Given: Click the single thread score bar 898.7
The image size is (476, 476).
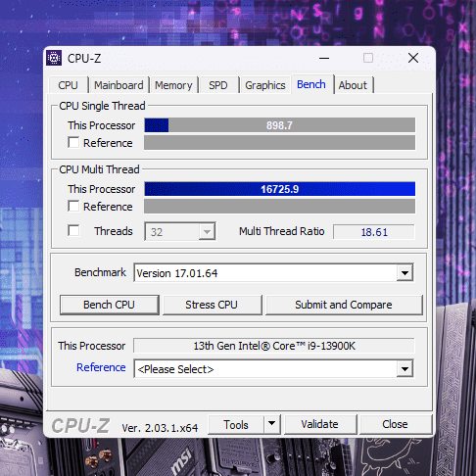Looking at the screenshot, I should pos(280,125).
